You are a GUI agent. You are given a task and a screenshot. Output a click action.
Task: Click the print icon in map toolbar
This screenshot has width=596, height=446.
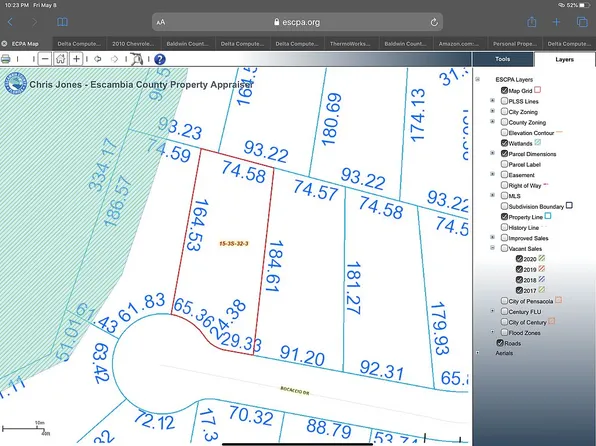click(x=5, y=59)
